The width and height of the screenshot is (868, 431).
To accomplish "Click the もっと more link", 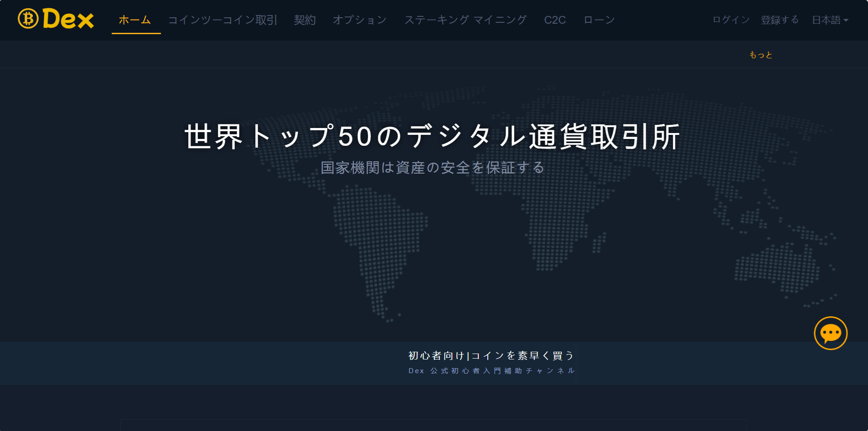I will coord(761,55).
